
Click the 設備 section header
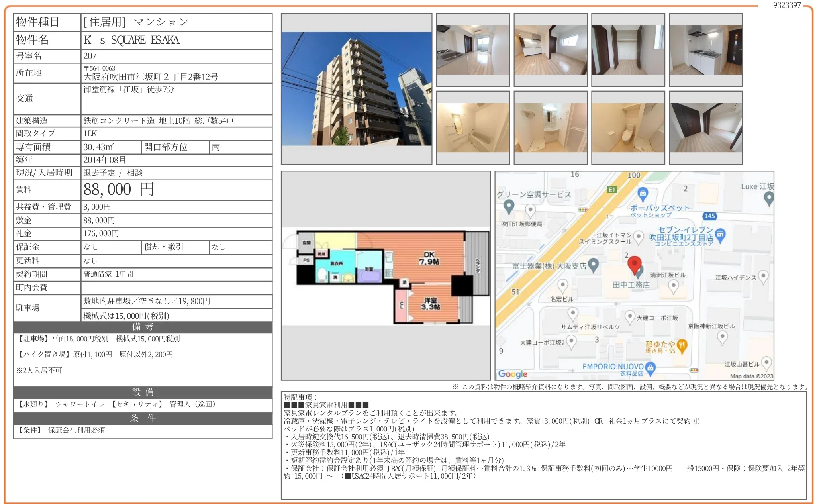(143, 392)
